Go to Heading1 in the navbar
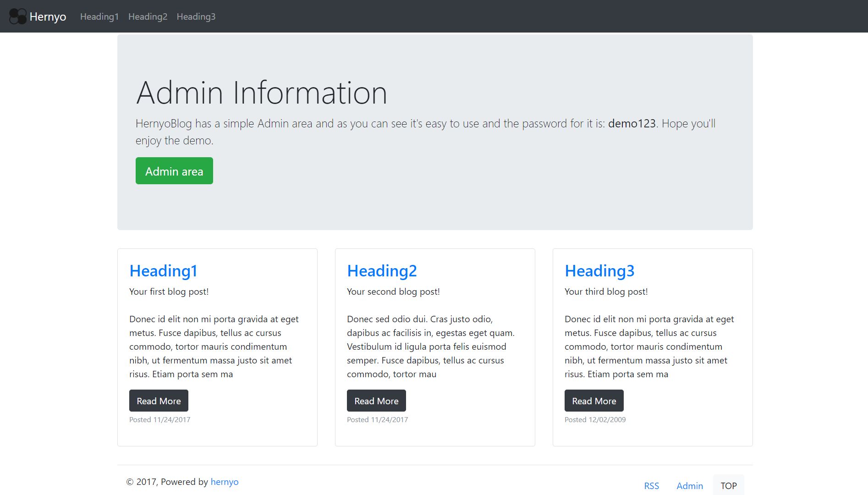Screen dimensions: 868x495 99,16
